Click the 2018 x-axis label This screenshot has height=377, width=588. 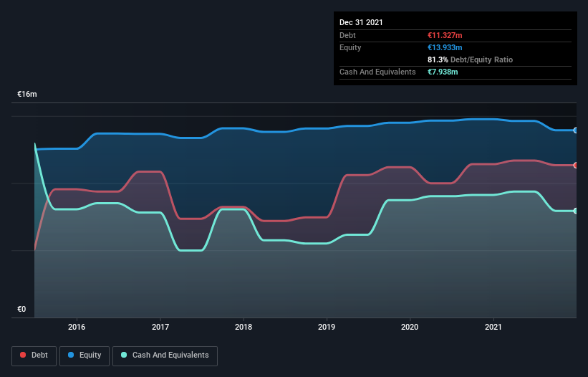tap(244, 327)
